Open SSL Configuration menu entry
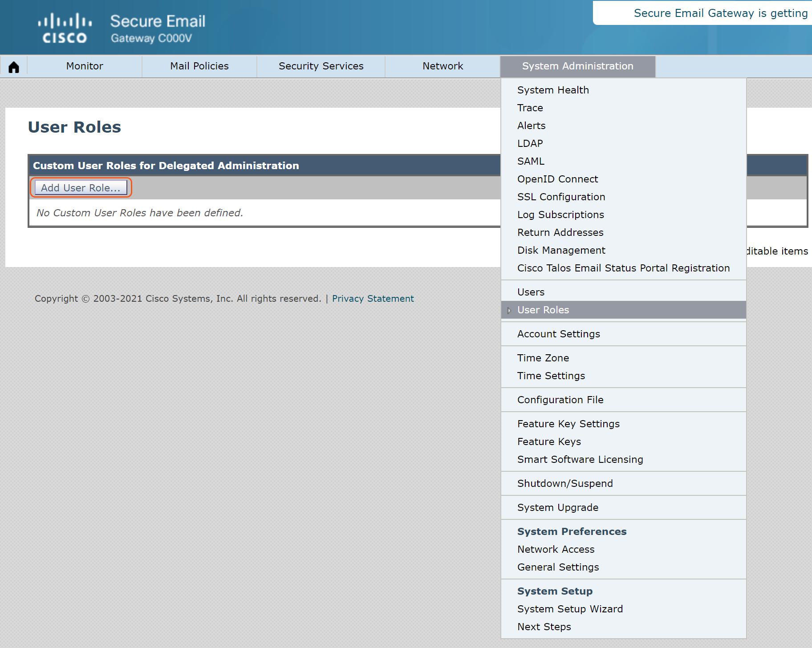Screen dimensions: 812x648 pos(561,197)
